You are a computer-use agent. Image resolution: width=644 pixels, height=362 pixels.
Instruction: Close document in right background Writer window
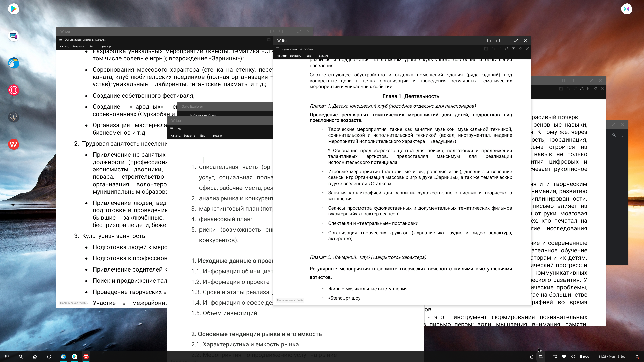point(602,89)
